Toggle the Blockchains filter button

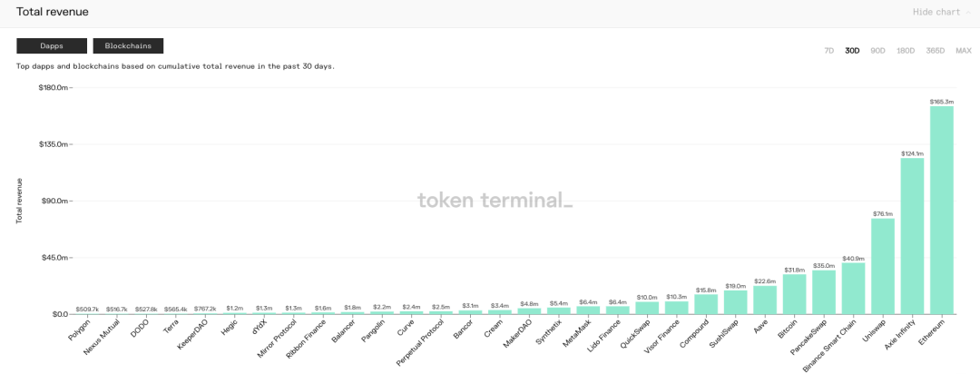(128, 45)
